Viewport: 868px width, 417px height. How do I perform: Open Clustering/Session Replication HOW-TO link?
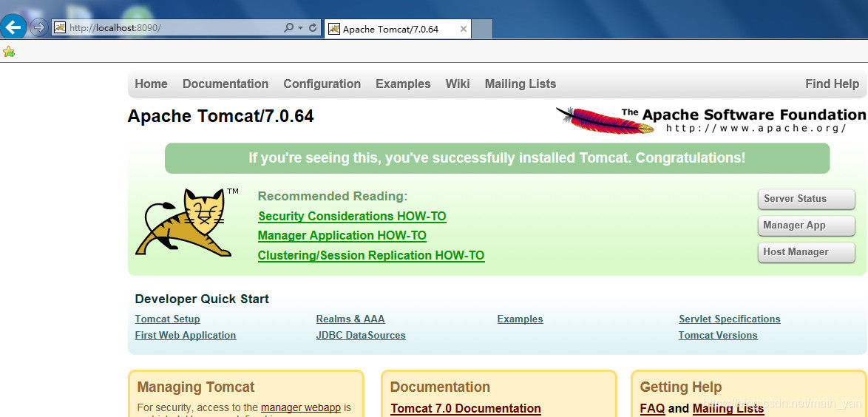(371, 256)
